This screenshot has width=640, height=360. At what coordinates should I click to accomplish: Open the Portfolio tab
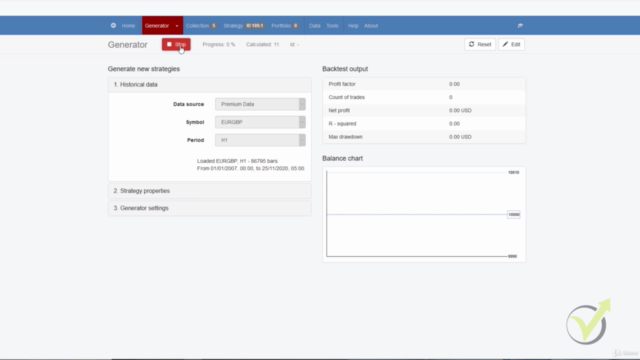coord(281,26)
